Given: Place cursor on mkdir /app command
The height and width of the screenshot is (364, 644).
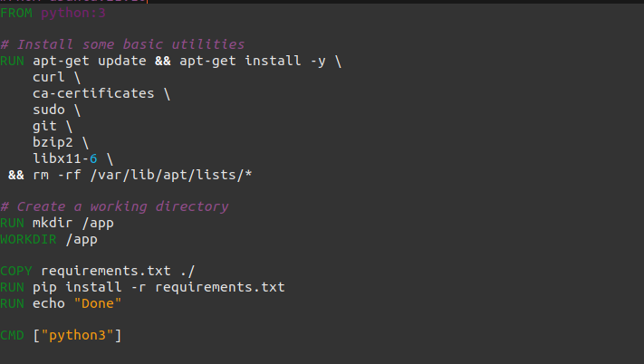Looking at the screenshot, I should (73, 223).
